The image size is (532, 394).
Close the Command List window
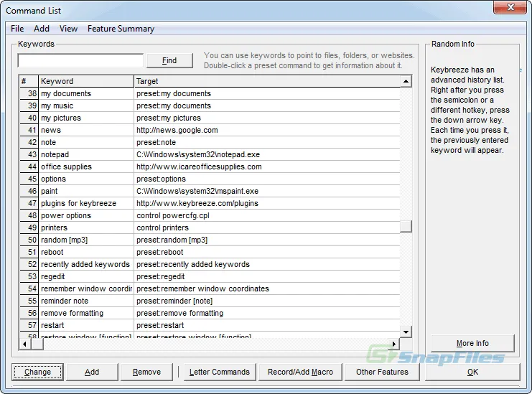coord(510,7)
